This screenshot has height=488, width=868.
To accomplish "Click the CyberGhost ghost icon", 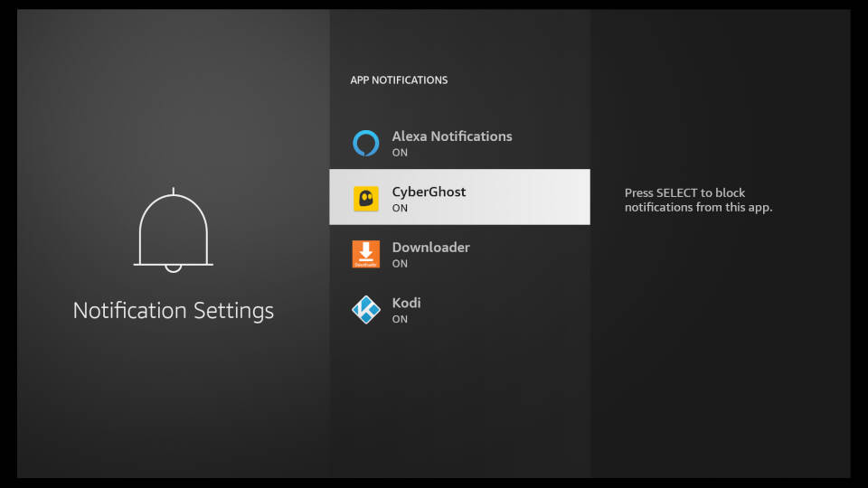I will (x=366, y=199).
